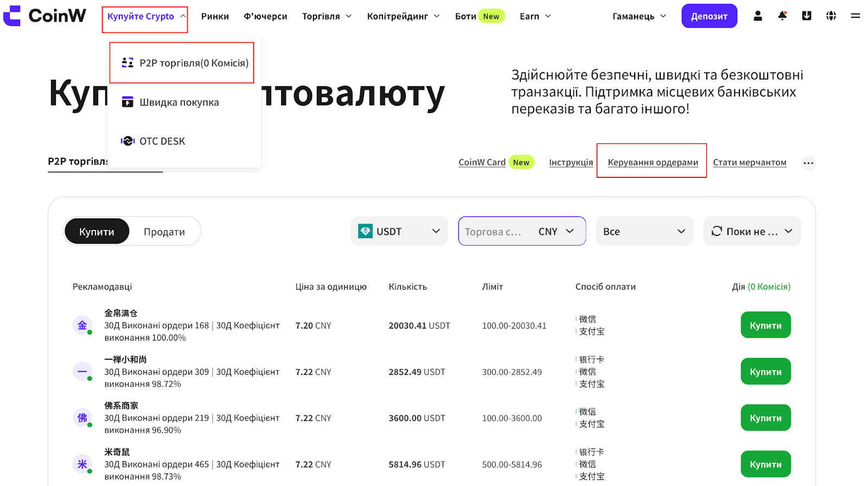
Task: Click the 佛系商家 advertiser avatar
Action: [82, 418]
